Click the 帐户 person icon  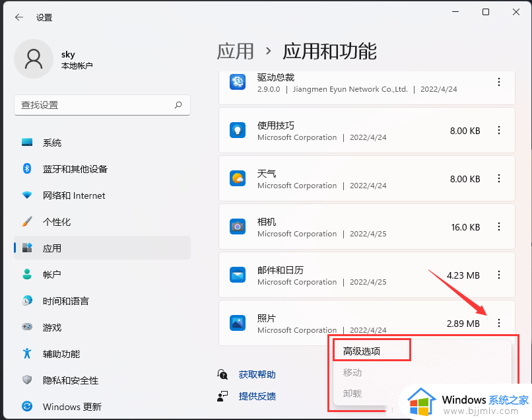(27, 274)
